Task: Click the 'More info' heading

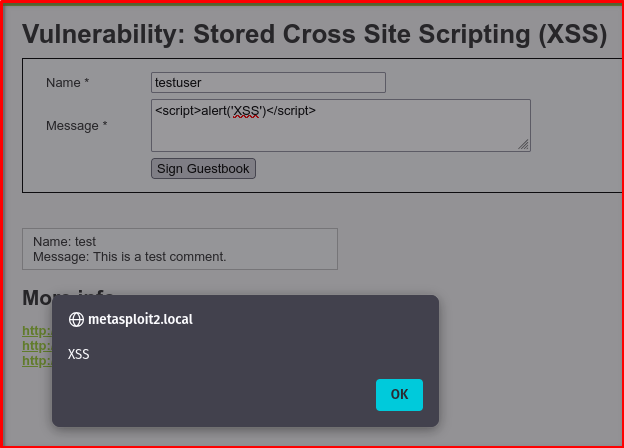Action: [68, 297]
